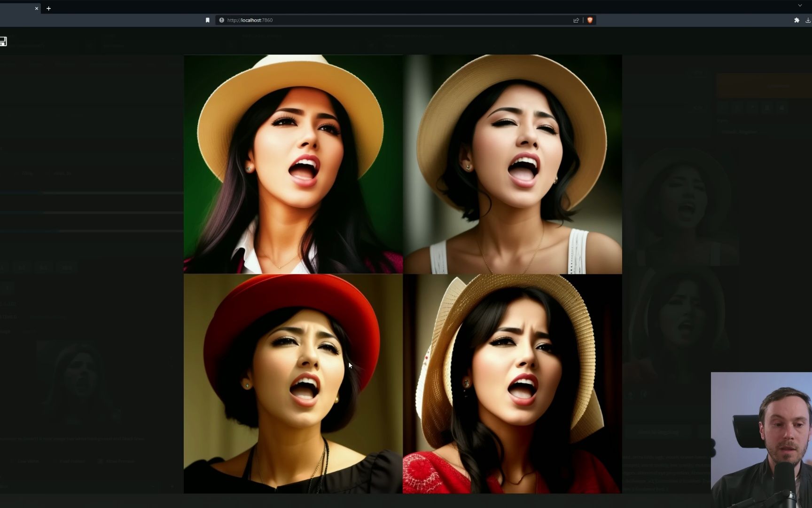
Task: Open a new browser tab
Action: [x=48, y=8]
